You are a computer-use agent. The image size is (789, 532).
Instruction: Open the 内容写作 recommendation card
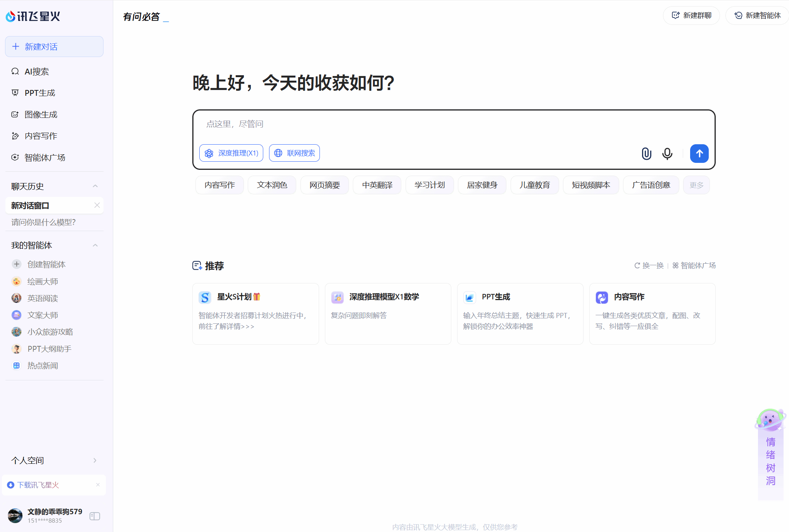point(652,314)
